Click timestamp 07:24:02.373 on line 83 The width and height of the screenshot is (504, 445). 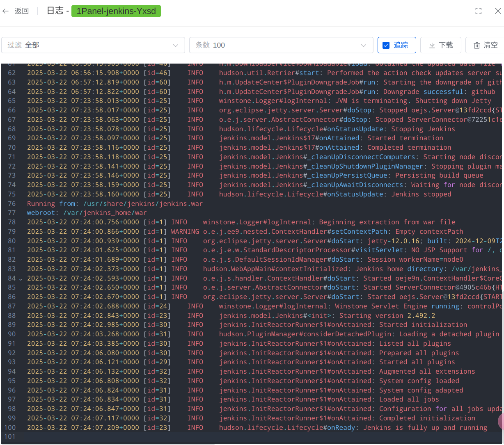[105, 269]
